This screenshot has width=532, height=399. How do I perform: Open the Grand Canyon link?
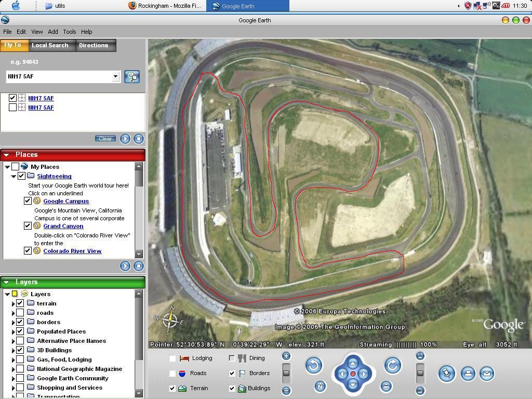coord(63,226)
